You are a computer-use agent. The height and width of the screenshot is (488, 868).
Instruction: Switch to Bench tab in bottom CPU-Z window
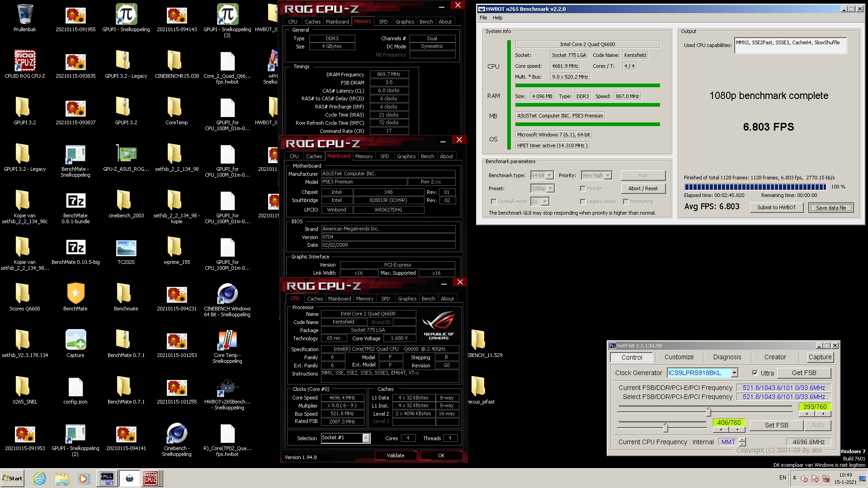[428, 299]
